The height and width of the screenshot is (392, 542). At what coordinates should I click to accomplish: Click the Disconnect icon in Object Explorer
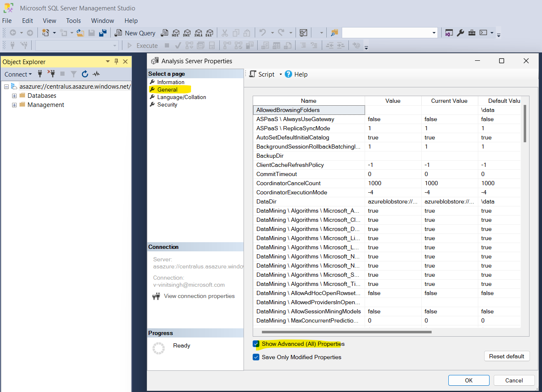point(51,74)
